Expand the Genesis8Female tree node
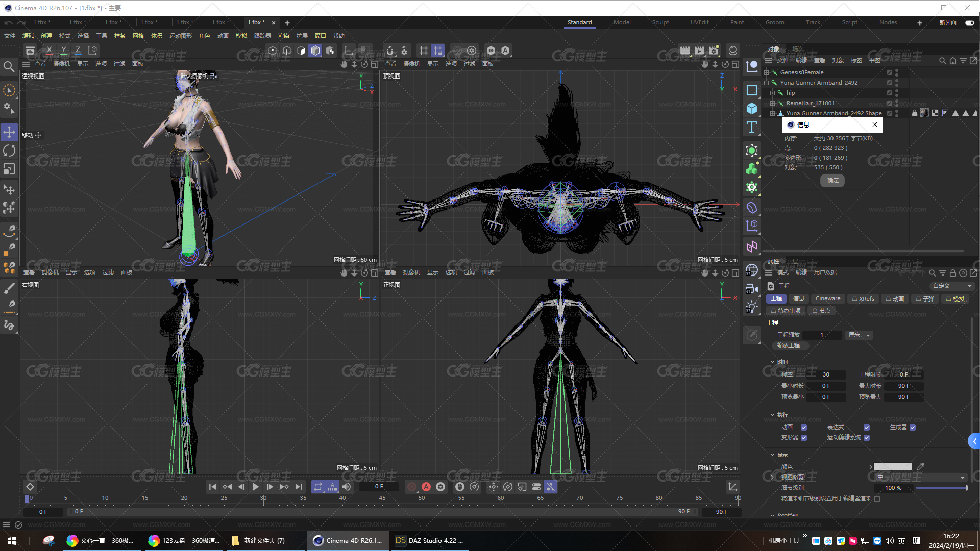Image resolution: width=980 pixels, height=551 pixels. click(x=767, y=72)
